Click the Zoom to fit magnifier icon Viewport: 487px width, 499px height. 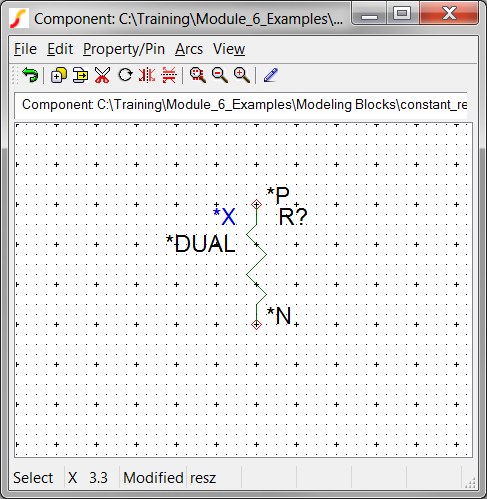click(x=198, y=75)
